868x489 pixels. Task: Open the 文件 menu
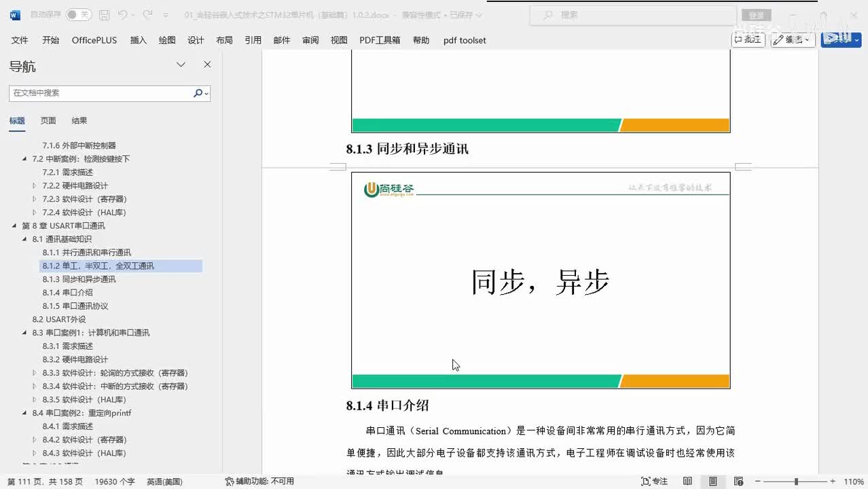20,40
